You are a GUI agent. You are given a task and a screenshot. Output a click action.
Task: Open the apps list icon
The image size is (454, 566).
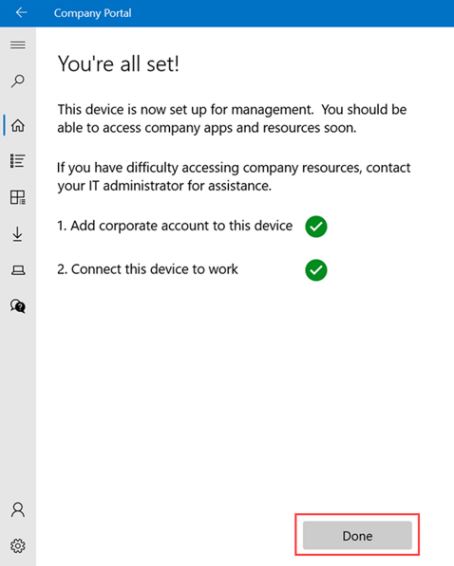(x=18, y=161)
